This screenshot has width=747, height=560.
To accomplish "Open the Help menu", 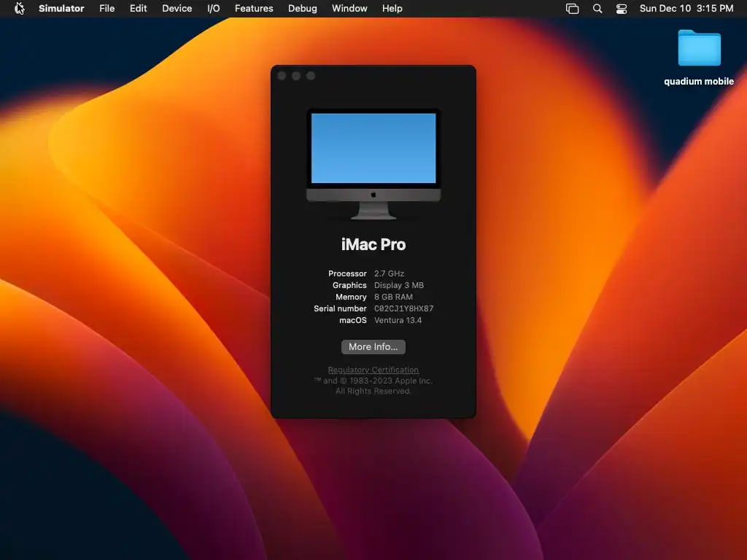I will tap(392, 8).
